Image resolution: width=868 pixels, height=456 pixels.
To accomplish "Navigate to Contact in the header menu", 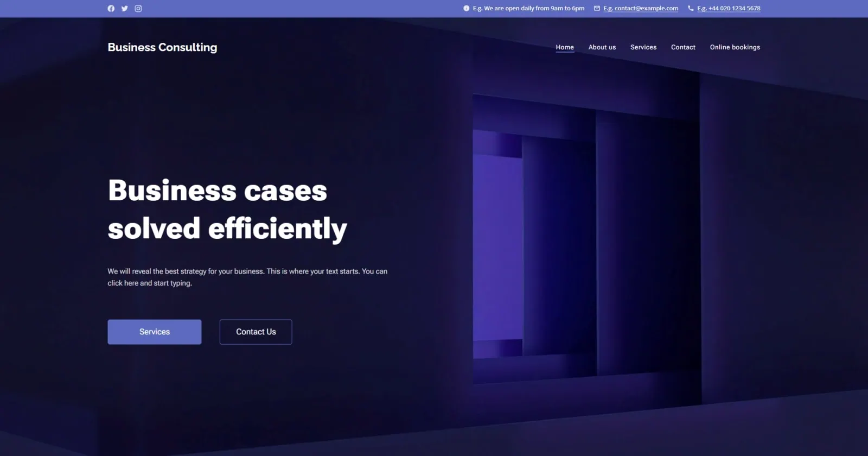I will [x=683, y=47].
